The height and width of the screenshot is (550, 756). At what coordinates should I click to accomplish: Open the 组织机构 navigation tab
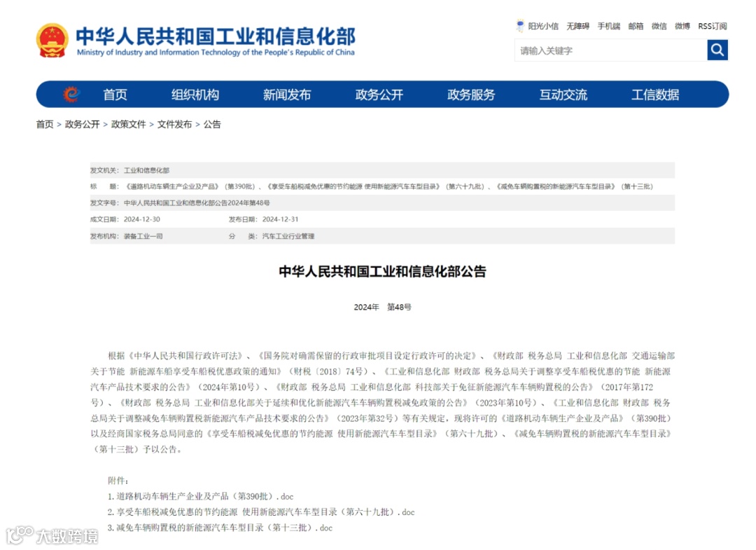(195, 95)
